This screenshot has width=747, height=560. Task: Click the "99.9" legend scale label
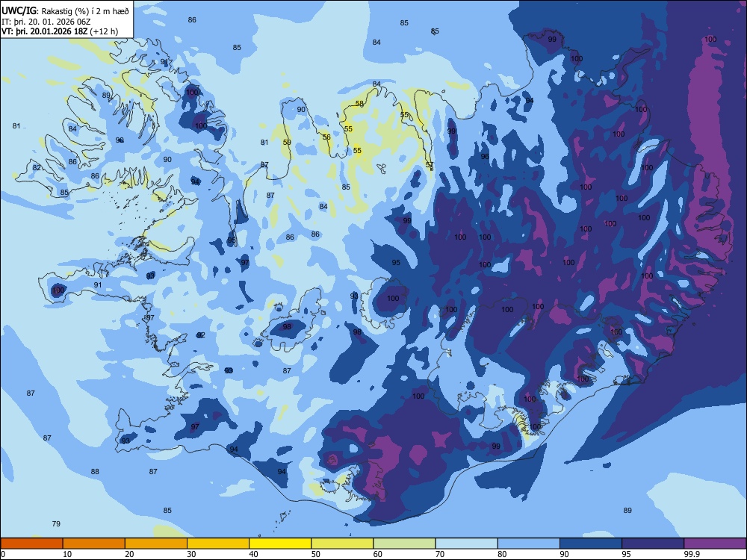point(691,554)
